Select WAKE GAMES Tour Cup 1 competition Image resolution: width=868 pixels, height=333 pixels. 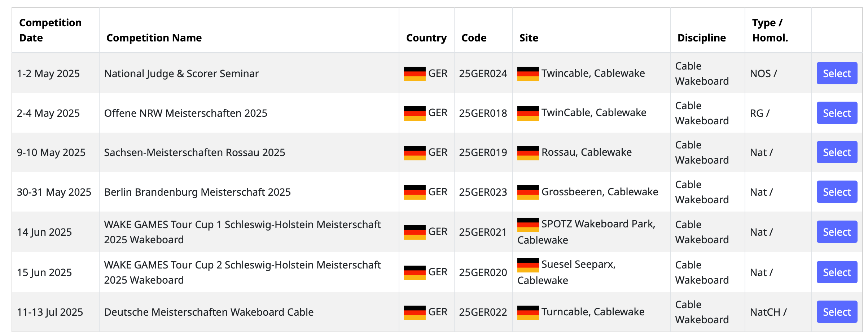[837, 232]
